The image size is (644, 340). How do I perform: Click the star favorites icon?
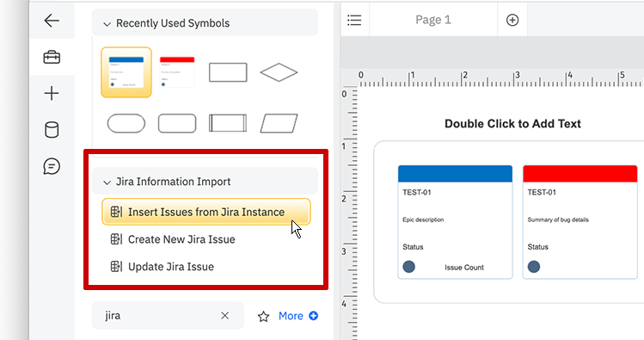(263, 316)
